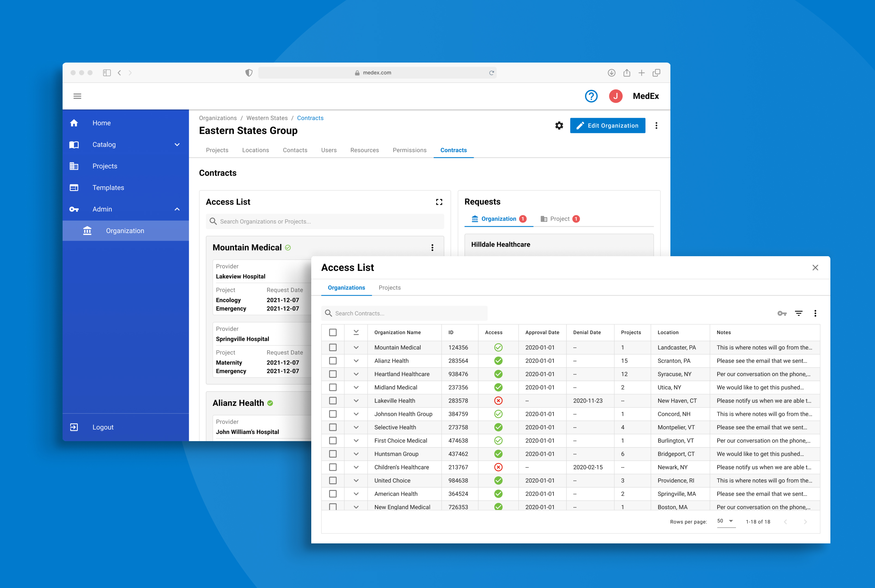Toggle select-all checkbox in table header

coord(333,332)
